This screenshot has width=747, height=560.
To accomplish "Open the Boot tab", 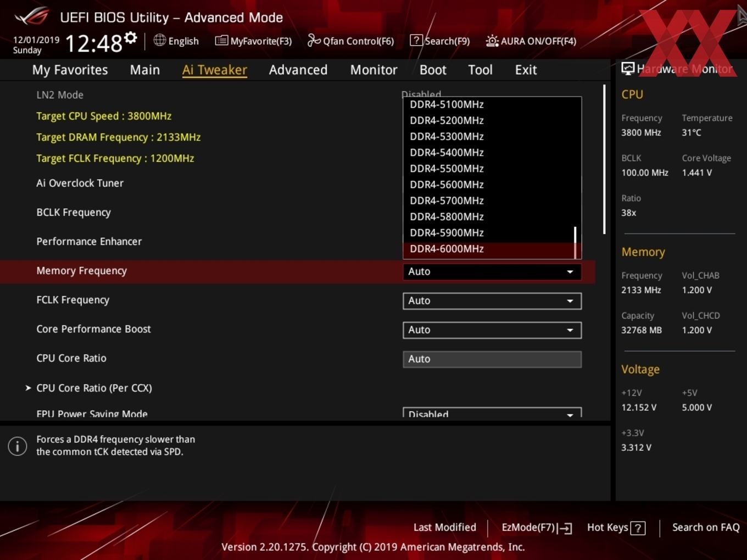I will pos(433,70).
